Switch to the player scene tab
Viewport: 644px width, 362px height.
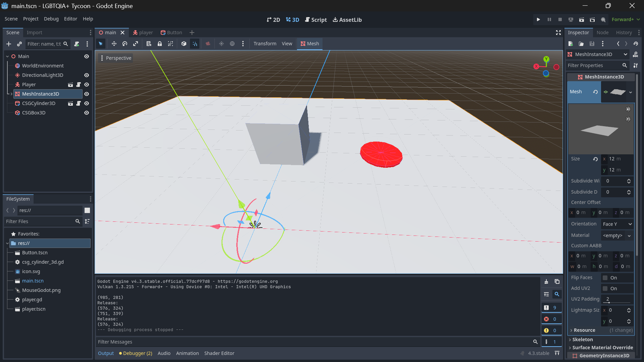[143, 33]
